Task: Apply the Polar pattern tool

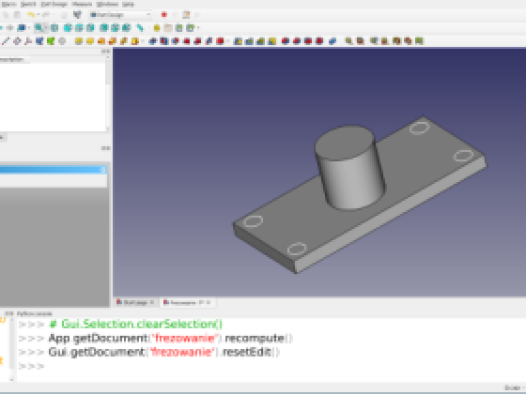Action: click(261, 41)
